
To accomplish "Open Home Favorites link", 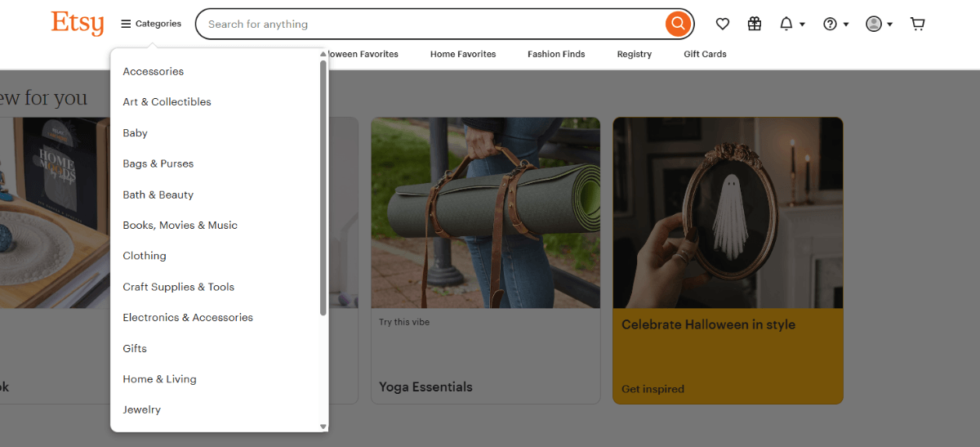I will (463, 54).
